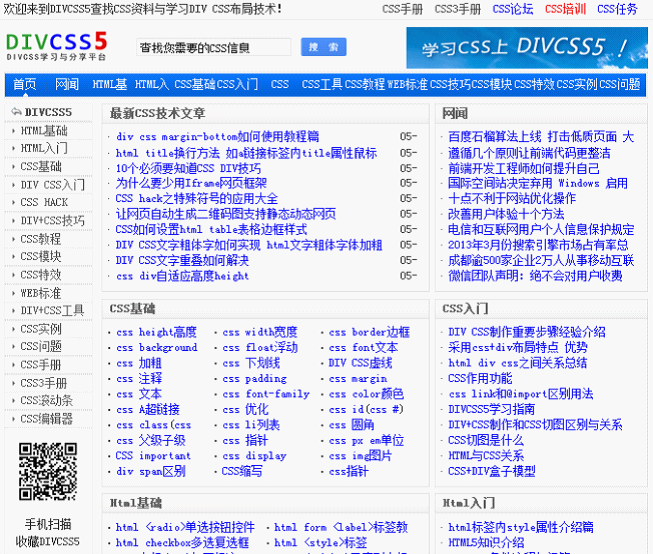The image size is (653, 554).
Task: Open the 首页 navigation tab
Action: 24,85
